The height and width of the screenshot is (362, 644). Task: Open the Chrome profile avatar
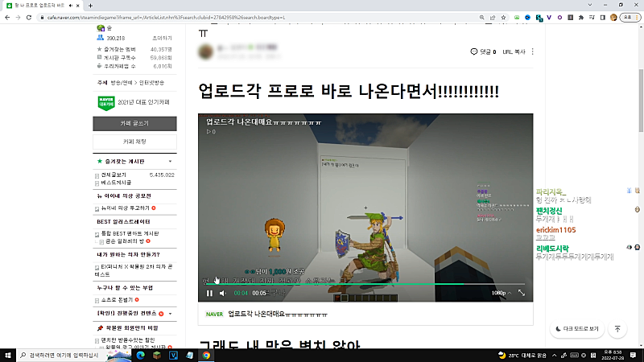(x=613, y=17)
